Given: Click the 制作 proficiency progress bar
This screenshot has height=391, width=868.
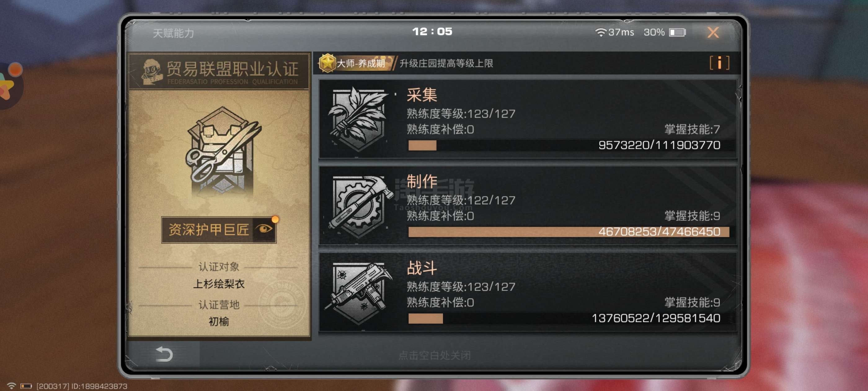Looking at the screenshot, I should pos(569,232).
